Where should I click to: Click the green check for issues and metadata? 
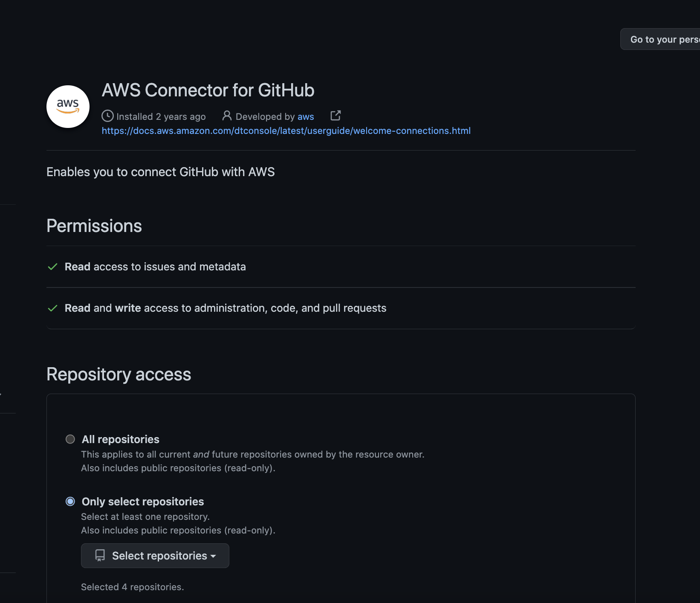pos(53,267)
